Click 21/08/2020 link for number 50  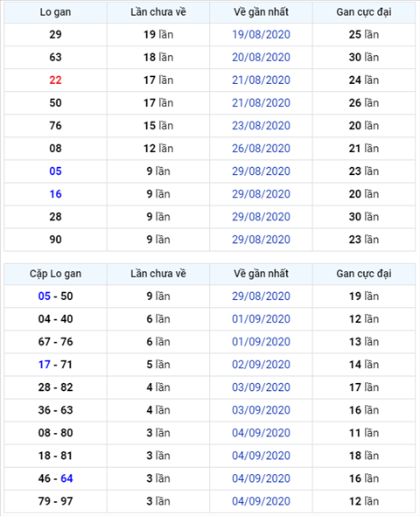pyautogui.click(x=261, y=103)
